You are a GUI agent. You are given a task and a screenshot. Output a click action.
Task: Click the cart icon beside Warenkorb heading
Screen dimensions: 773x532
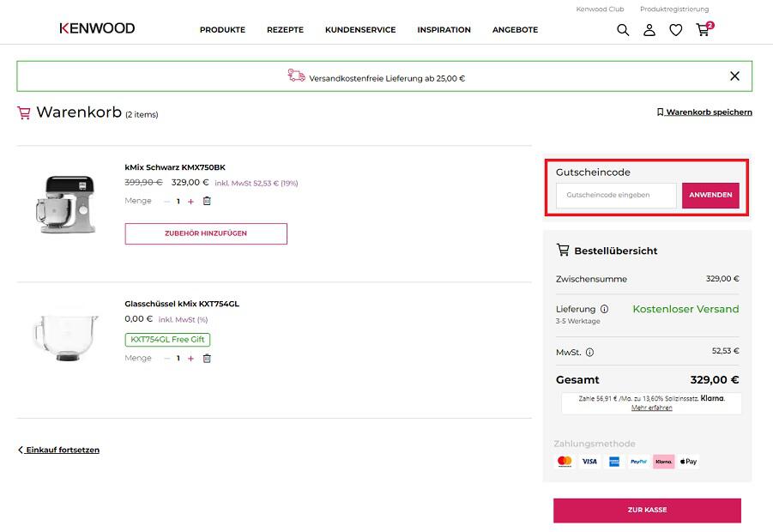(24, 113)
